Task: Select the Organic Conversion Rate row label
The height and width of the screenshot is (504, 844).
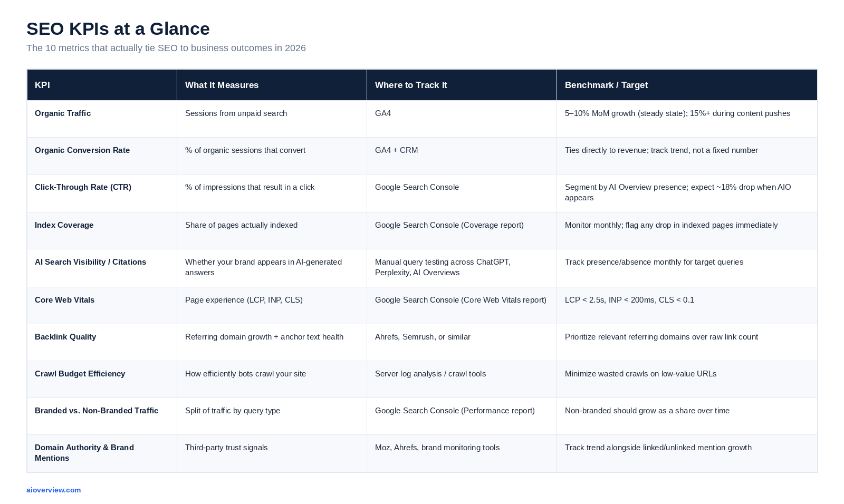Action: click(x=82, y=150)
